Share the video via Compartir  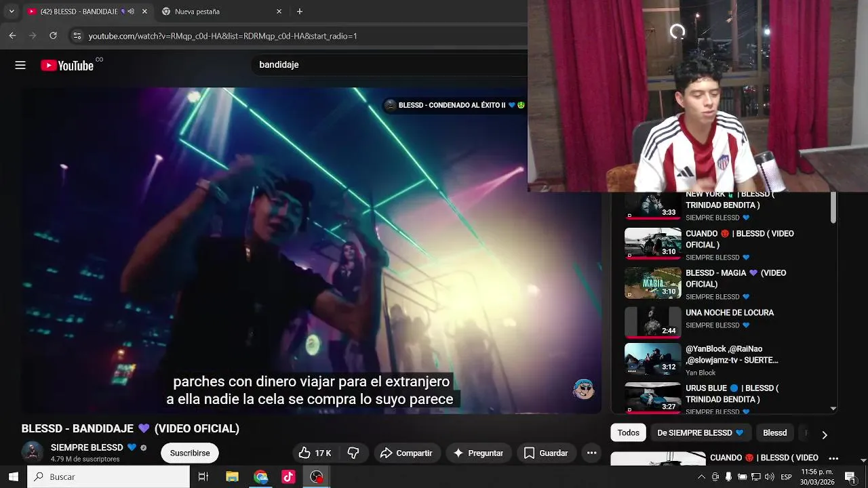click(406, 453)
